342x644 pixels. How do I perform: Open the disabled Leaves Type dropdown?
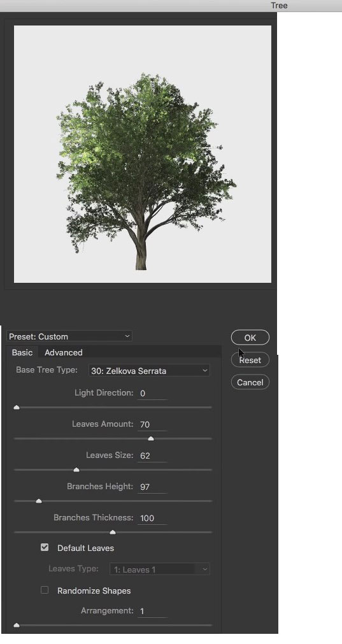pyautogui.click(x=160, y=569)
